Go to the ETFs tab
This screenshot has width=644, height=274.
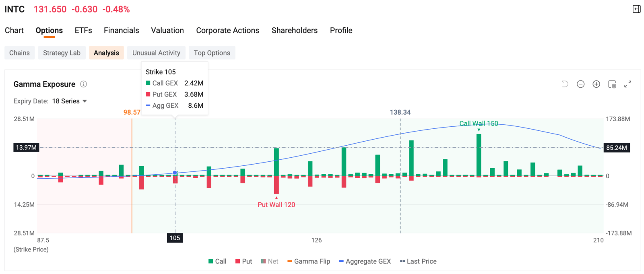83,31
